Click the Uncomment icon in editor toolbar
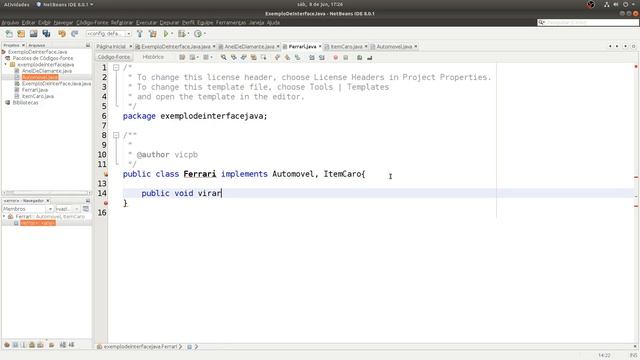 pyautogui.click(x=369, y=58)
